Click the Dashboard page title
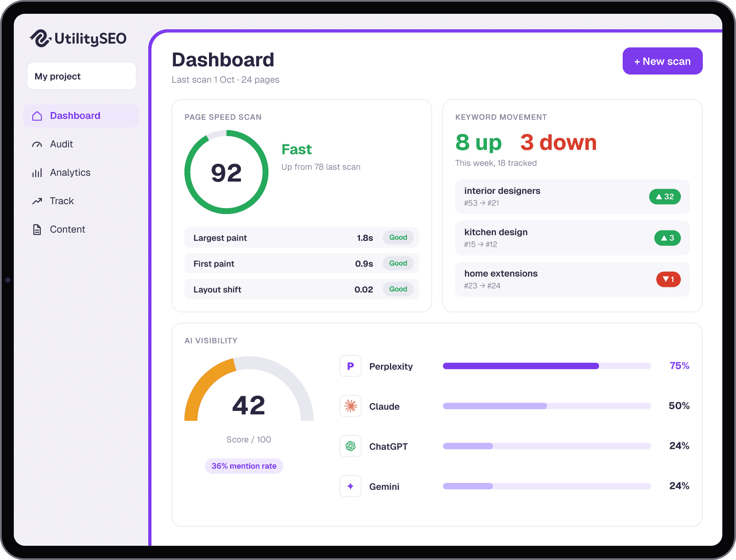 pyautogui.click(x=223, y=60)
